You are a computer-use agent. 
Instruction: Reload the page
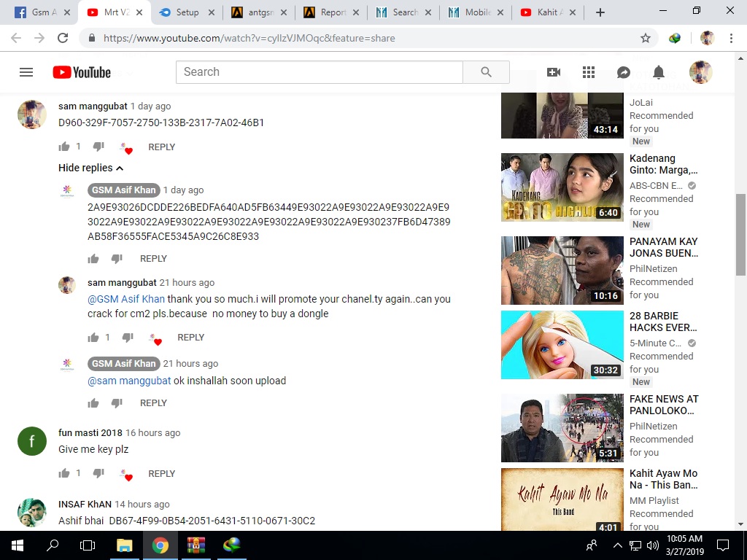click(x=63, y=38)
